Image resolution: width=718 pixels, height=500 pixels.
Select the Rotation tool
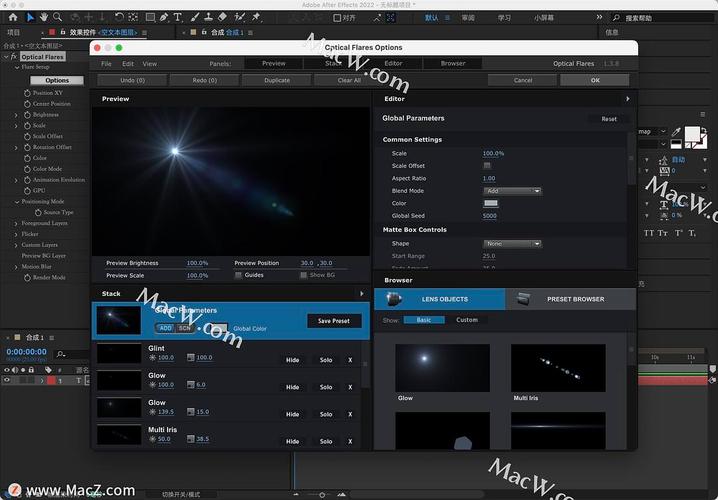119,17
